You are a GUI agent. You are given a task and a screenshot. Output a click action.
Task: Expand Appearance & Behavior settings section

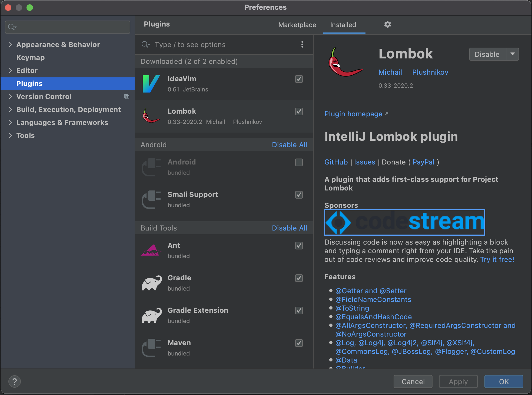[x=10, y=45]
